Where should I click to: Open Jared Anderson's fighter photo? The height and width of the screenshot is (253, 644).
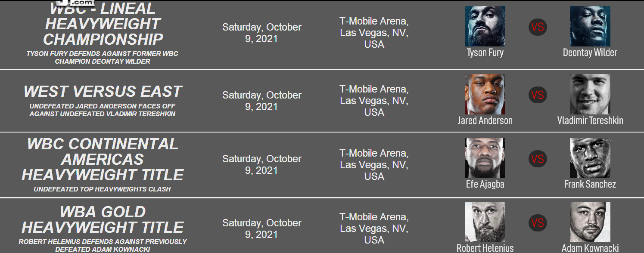(x=485, y=94)
